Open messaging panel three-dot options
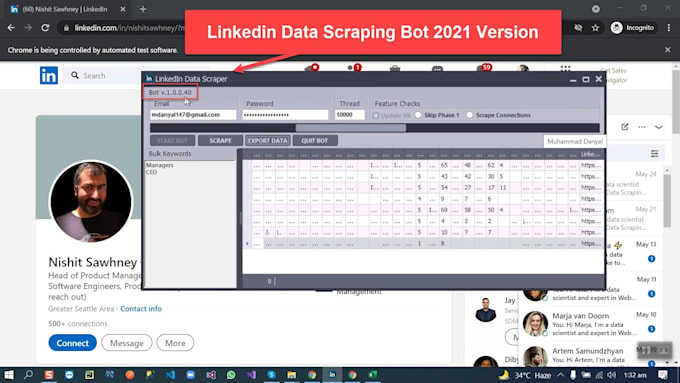 pos(642,127)
